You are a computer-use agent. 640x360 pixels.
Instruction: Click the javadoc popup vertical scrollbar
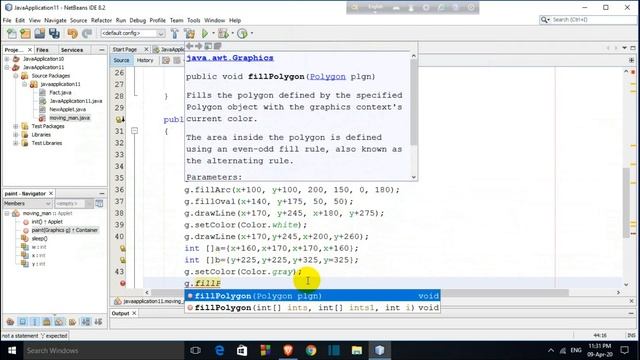click(x=413, y=102)
